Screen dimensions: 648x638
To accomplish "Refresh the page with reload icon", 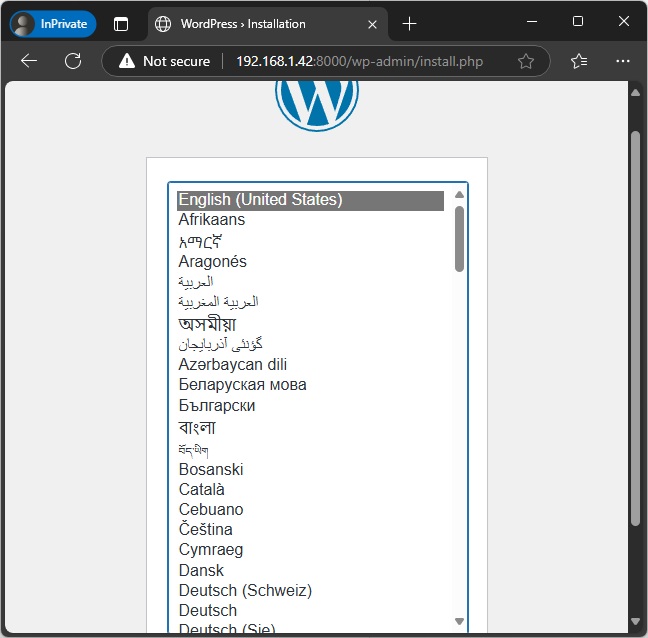I will pos(73,61).
